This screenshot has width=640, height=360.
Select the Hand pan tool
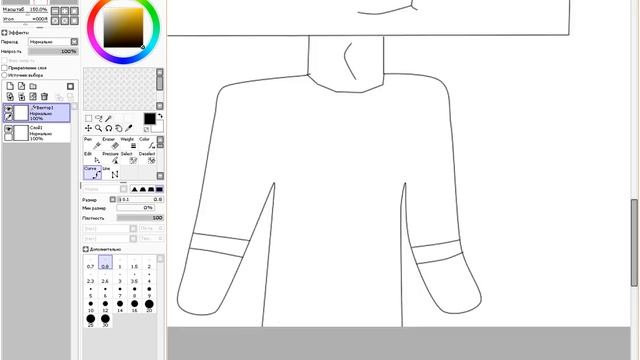119,128
